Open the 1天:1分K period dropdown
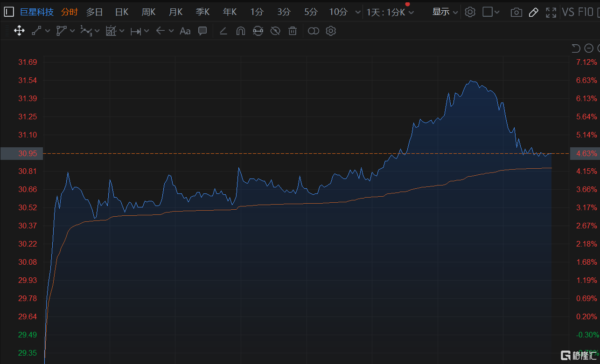This screenshot has width=600, height=364. pyautogui.click(x=390, y=12)
